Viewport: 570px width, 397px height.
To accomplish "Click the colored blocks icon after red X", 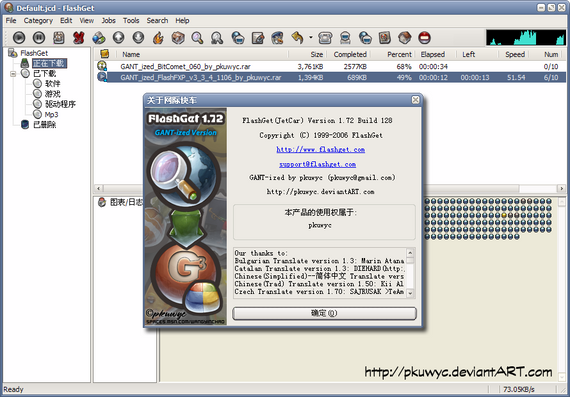I will 99,37.
